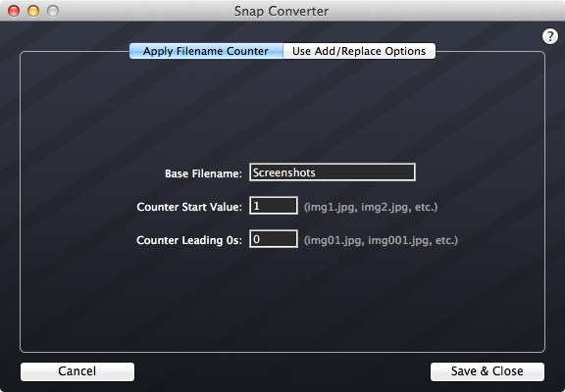Switch to Apply Filename Counter tab
The width and height of the screenshot is (565, 392).
tap(206, 51)
